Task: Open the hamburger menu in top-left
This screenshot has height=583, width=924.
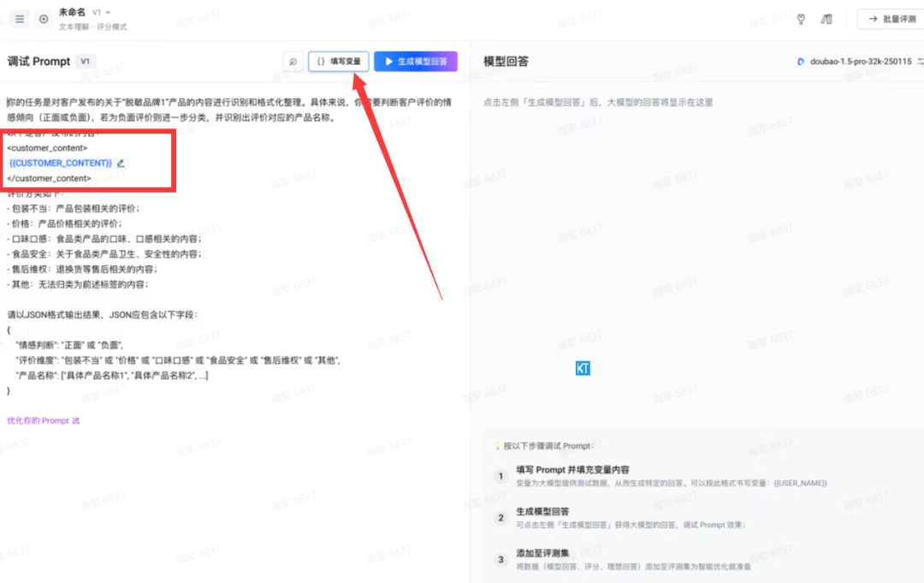Action: click(20, 19)
